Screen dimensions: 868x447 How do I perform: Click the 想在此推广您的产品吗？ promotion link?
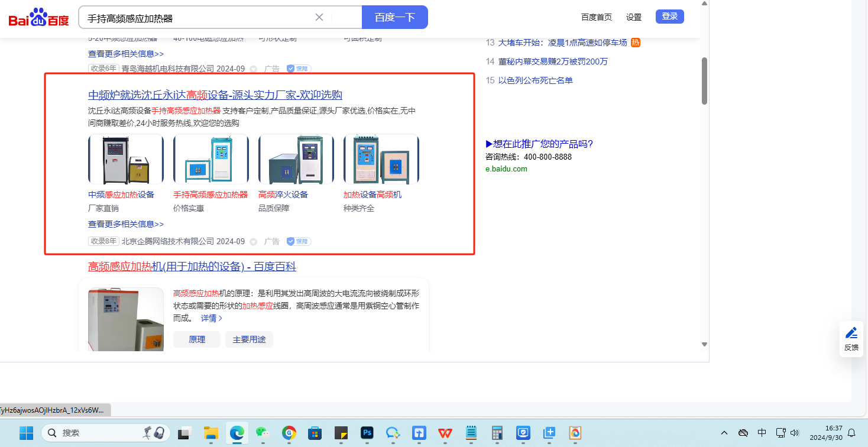(x=539, y=144)
